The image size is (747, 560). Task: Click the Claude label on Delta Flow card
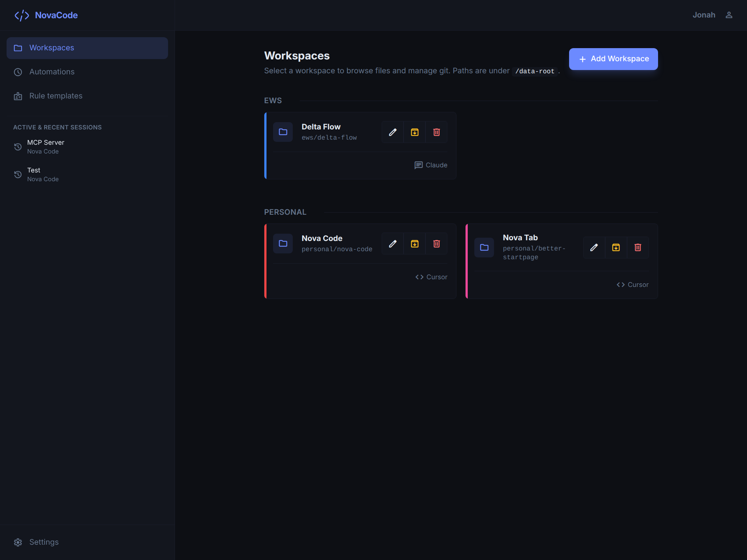436,165
